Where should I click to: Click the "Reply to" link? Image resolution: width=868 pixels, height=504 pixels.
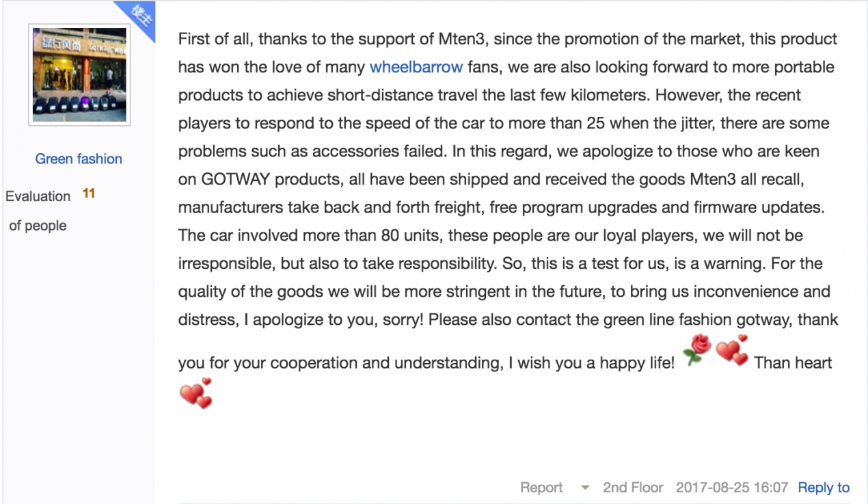coord(824,488)
